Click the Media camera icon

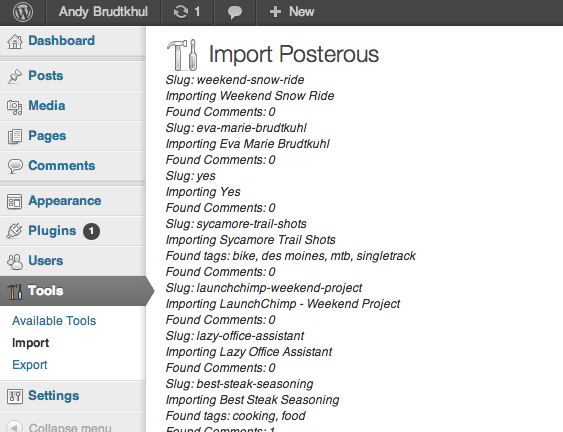15,107
